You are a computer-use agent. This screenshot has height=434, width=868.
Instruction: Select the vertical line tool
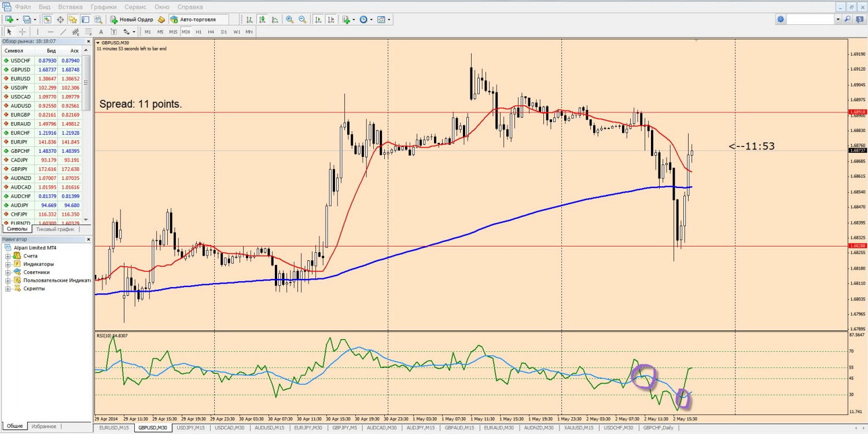click(38, 32)
